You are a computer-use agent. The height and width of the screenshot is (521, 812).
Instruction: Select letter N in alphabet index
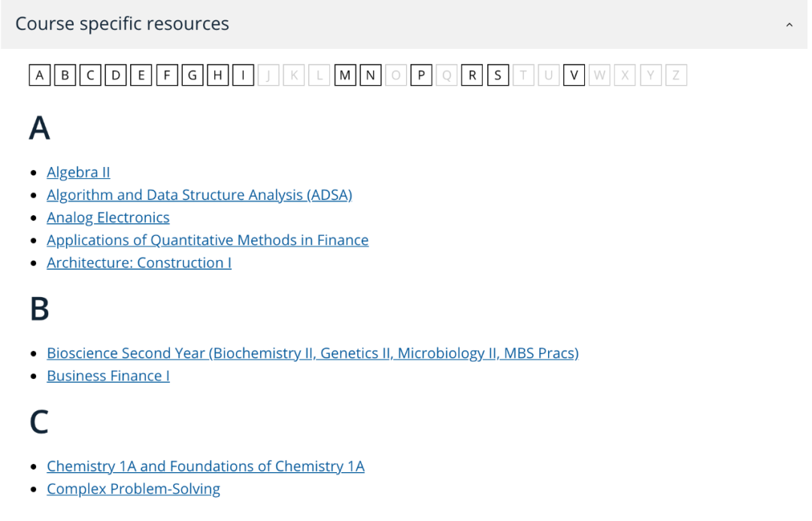(x=371, y=75)
